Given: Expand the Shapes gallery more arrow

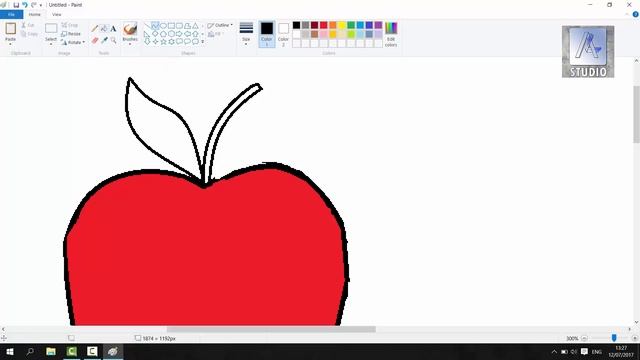Looking at the screenshot, I should tap(203, 42).
